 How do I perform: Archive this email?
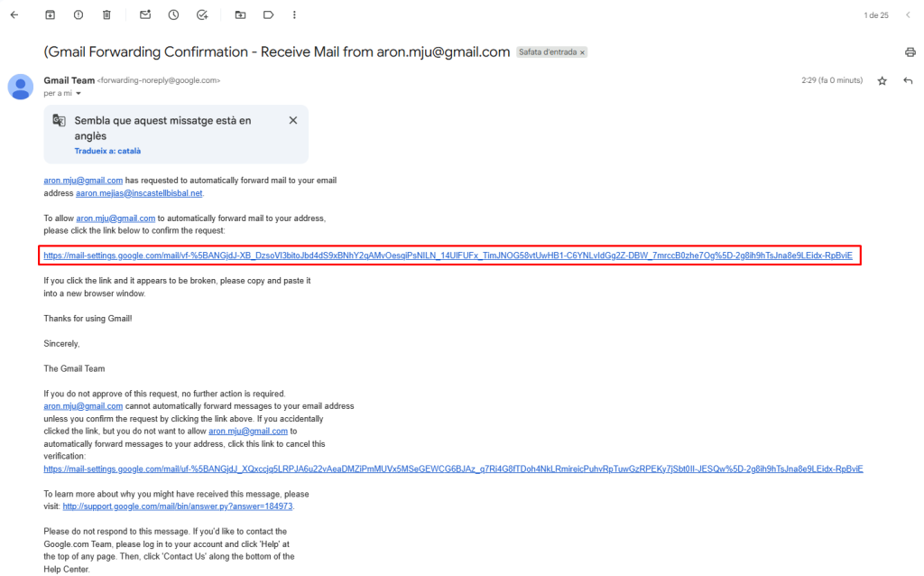pyautogui.click(x=51, y=15)
